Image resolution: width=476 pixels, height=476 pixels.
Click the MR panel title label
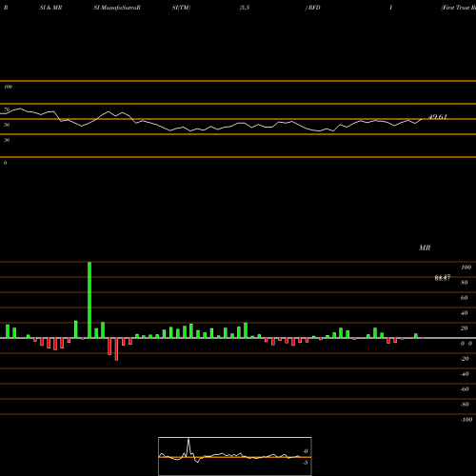425,248
